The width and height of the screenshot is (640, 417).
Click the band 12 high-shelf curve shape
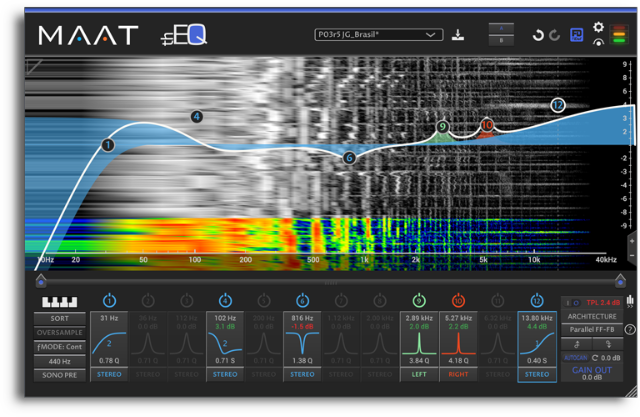pos(537,343)
